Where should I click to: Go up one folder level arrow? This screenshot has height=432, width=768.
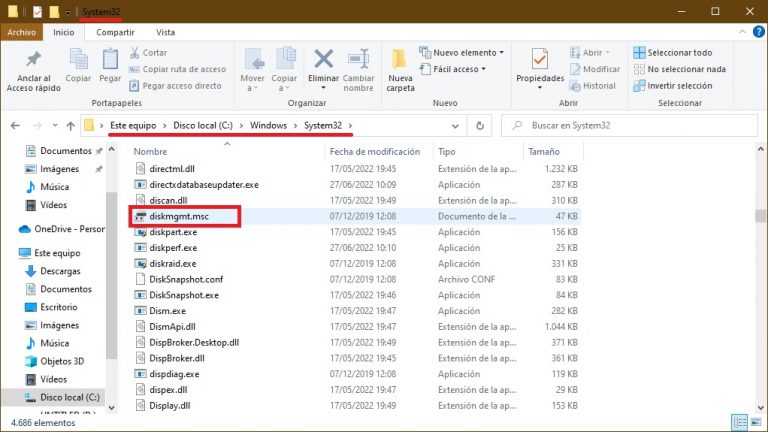[71, 126]
